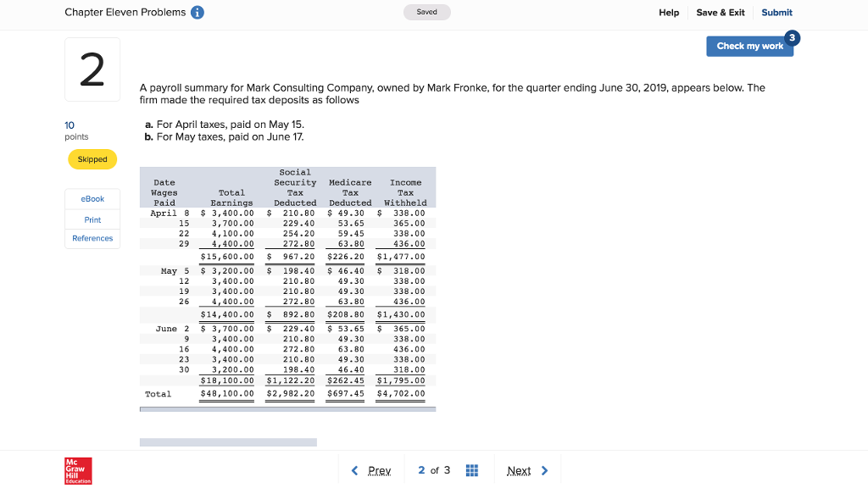Screen dimensions: 868x488
Task: Go to previous question via Prev text
Action: pyautogui.click(x=380, y=471)
